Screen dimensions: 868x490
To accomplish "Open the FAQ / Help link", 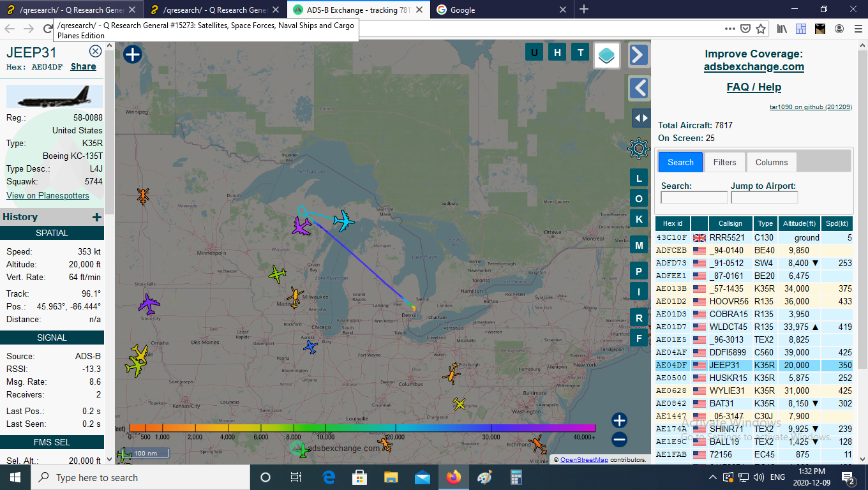I will (754, 87).
